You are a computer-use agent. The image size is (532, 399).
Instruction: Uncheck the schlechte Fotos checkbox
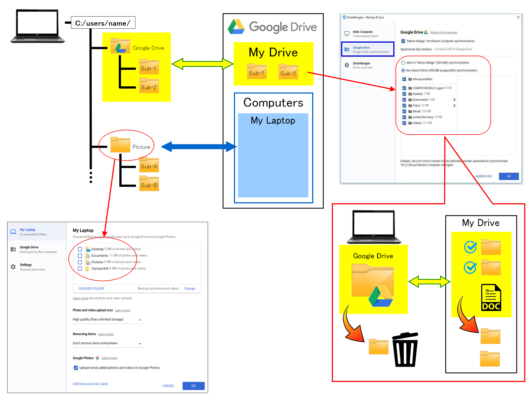coord(404,117)
